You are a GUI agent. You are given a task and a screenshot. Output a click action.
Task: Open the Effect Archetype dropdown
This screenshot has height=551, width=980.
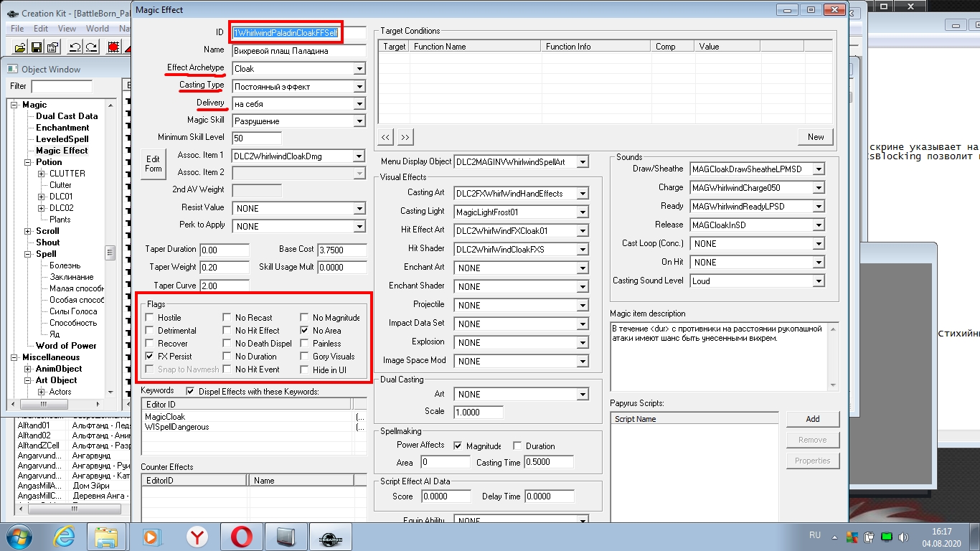[359, 69]
